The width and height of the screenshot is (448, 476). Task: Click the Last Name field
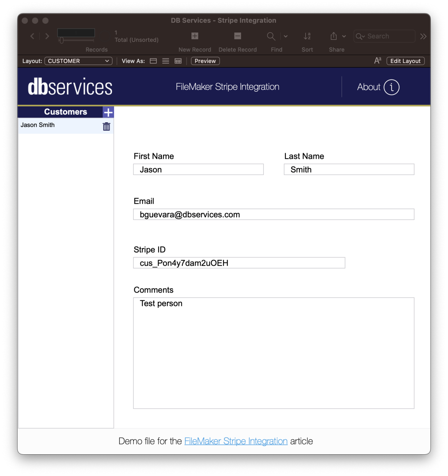point(349,169)
